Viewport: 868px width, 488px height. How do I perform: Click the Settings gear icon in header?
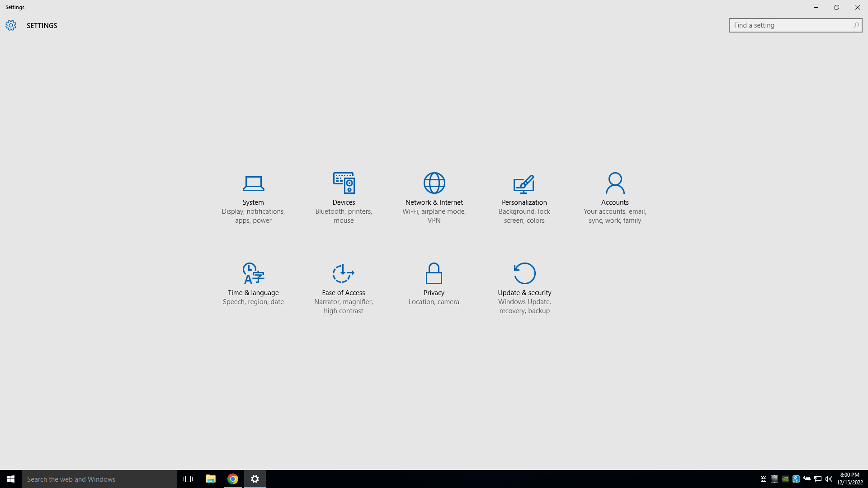pyautogui.click(x=11, y=25)
